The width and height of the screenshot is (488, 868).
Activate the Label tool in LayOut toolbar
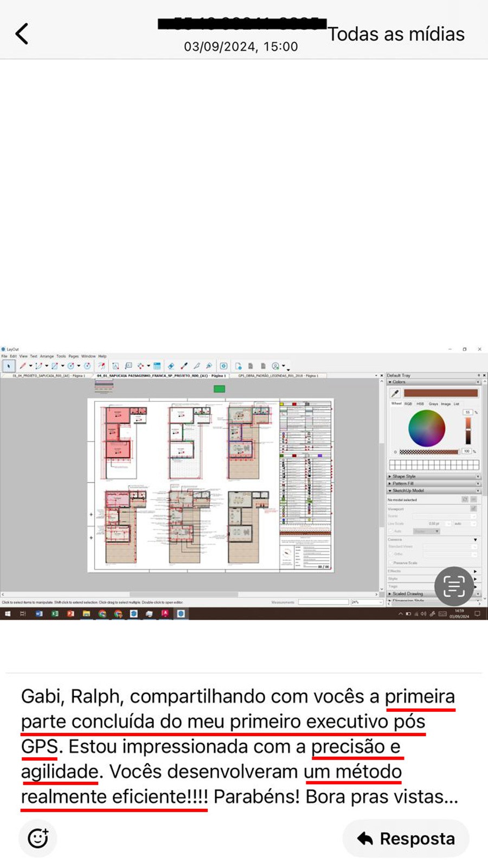tap(129, 366)
